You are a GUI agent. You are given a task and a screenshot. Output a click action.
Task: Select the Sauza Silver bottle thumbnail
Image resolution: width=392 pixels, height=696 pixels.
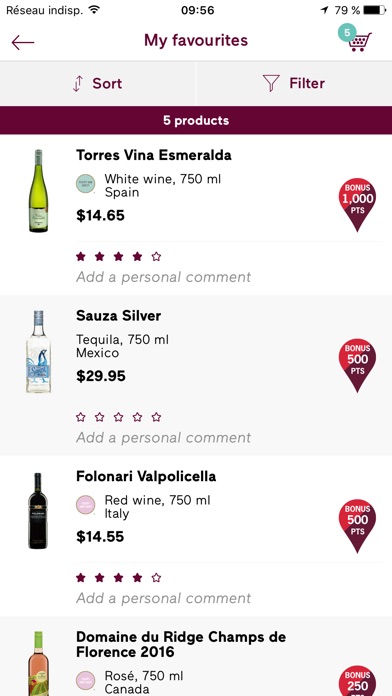tap(38, 352)
